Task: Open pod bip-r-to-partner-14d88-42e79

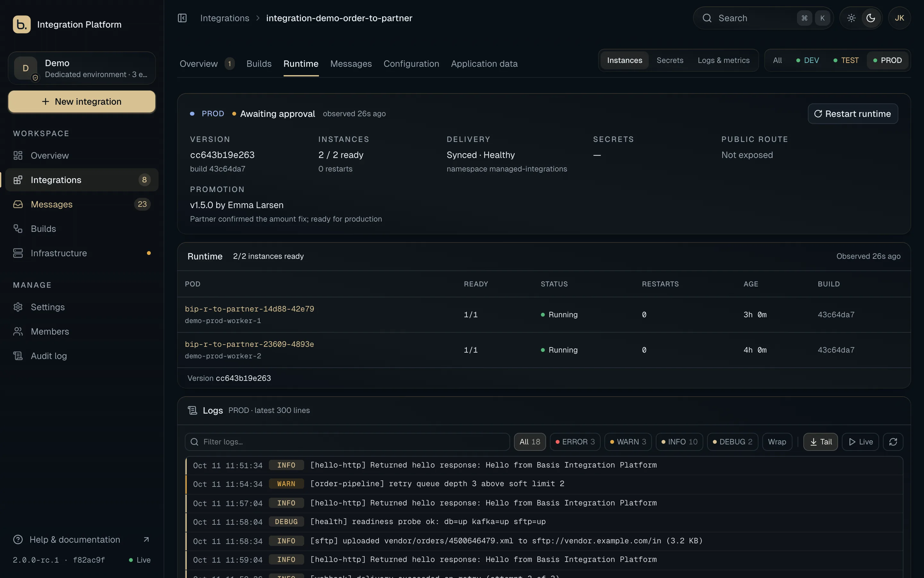Action: [x=249, y=309]
